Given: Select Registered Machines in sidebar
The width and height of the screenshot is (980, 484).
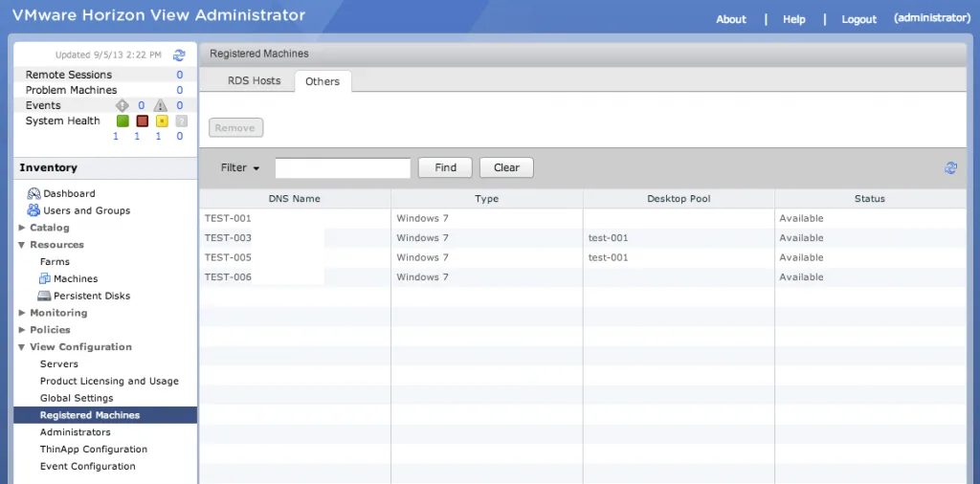Looking at the screenshot, I should click(x=105, y=415).
